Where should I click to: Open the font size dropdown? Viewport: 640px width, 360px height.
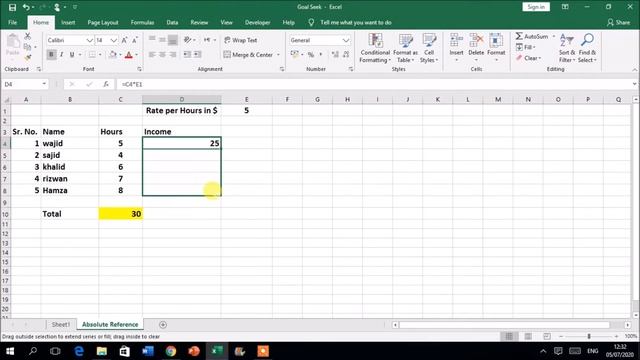coord(113,40)
